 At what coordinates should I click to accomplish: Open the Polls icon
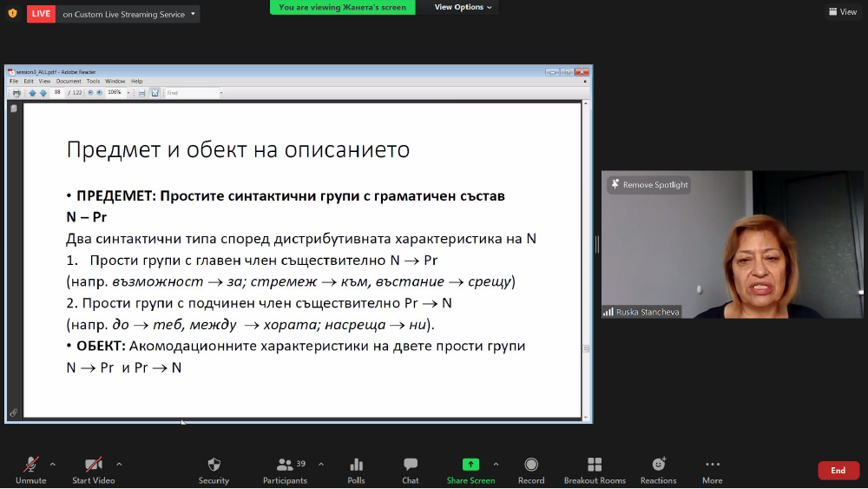356,465
